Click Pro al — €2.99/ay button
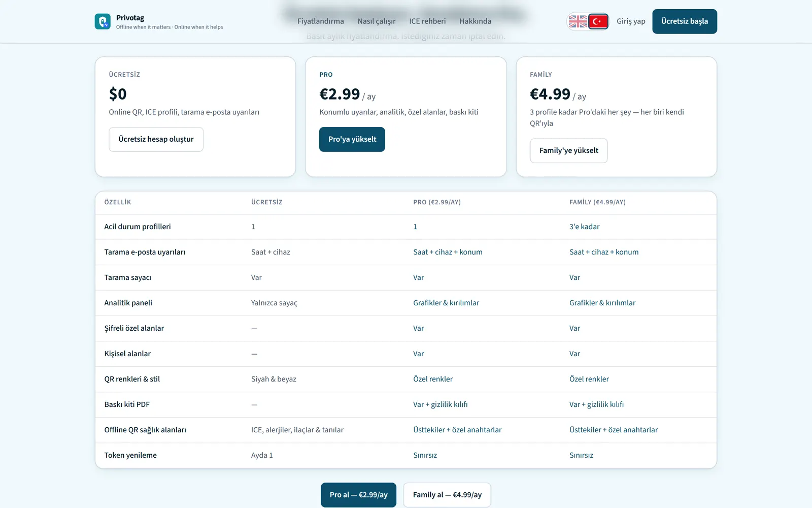 pyautogui.click(x=358, y=495)
